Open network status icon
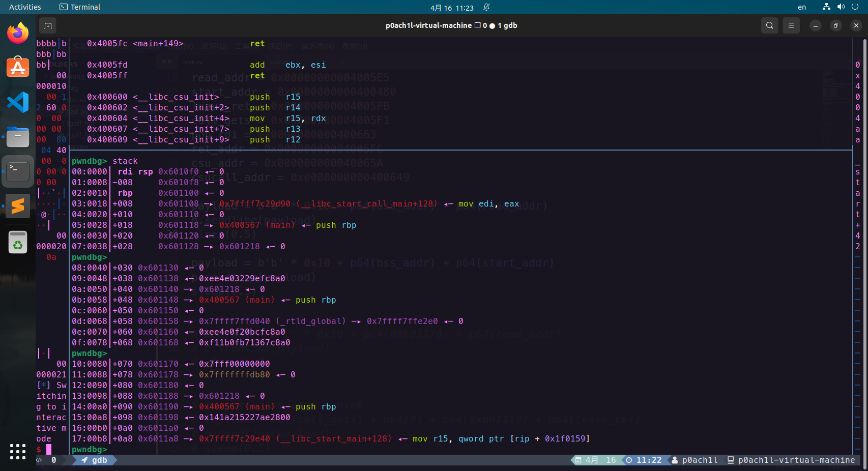 click(x=826, y=7)
